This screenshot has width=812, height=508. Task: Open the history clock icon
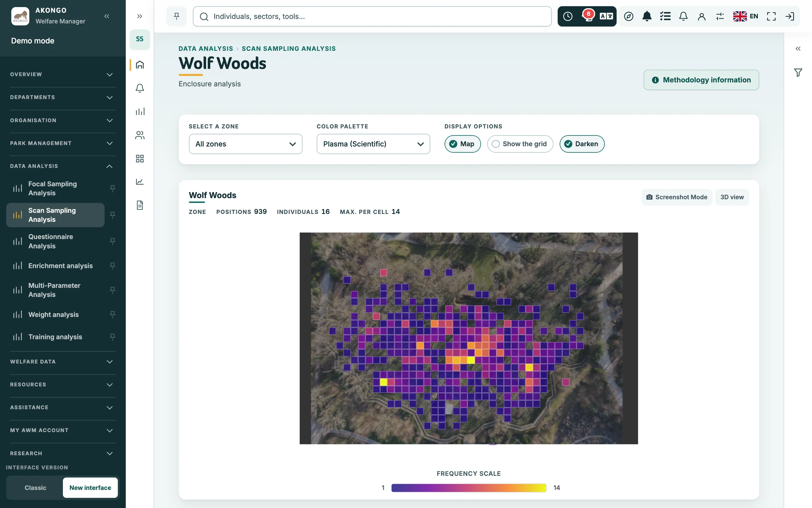(568, 16)
